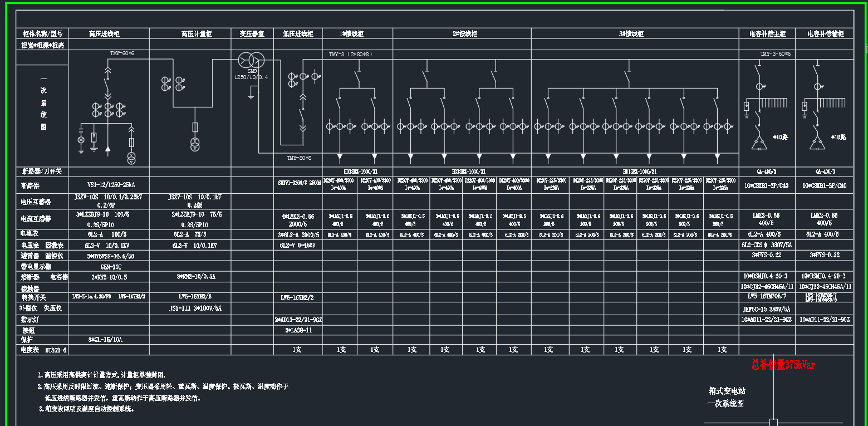Click the voltage transformer symbol in 高压计量柜
This screenshot has width=868, height=426.
(x=195, y=144)
